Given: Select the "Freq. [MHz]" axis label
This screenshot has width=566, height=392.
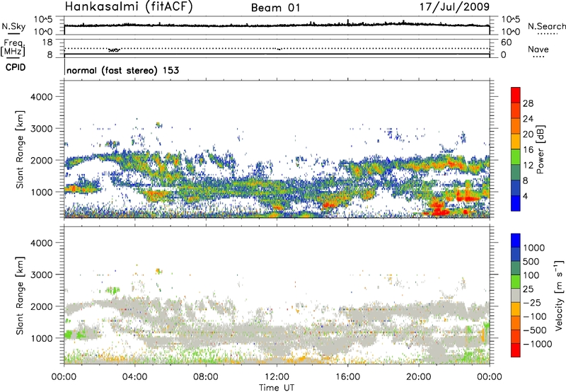Looking at the screenshot, I should point(13,47).
